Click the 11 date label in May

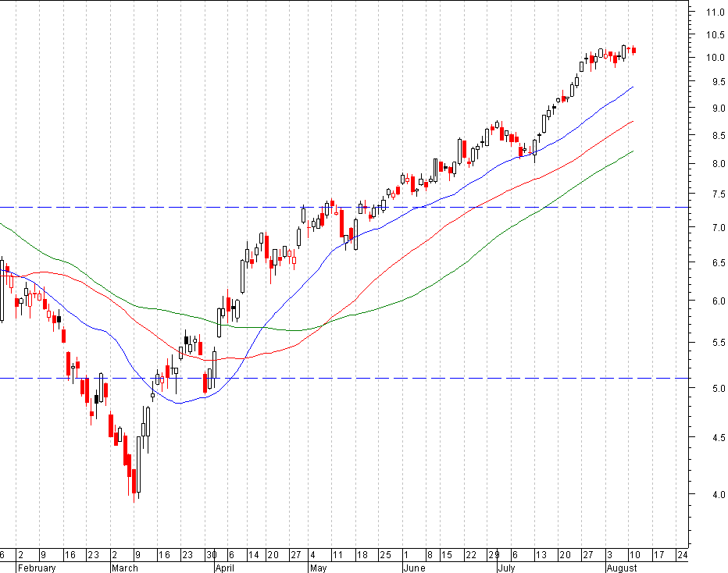point(337,555)
